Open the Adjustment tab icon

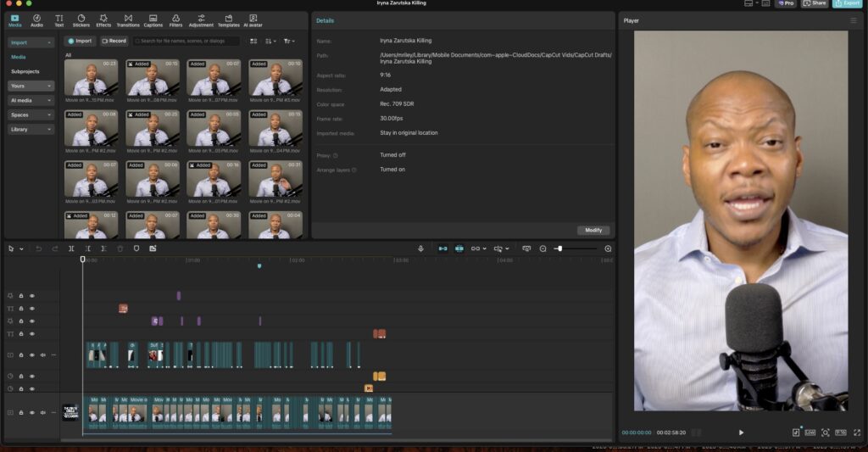point(201,20)
